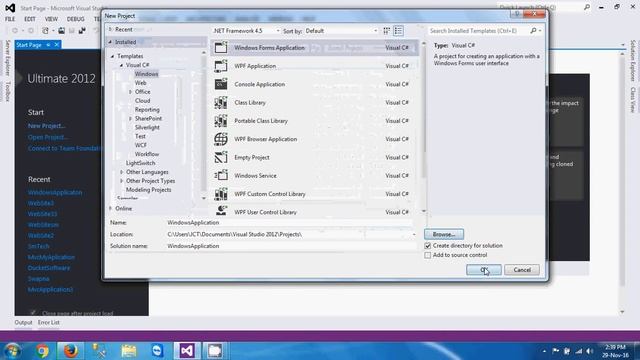Expand Other Project Types node
The width and height of the screenshot is (640, 360).
point(122,181)
